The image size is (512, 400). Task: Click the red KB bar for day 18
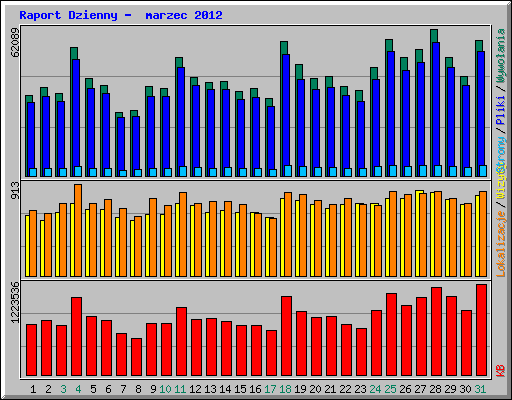tap(286, 336)
